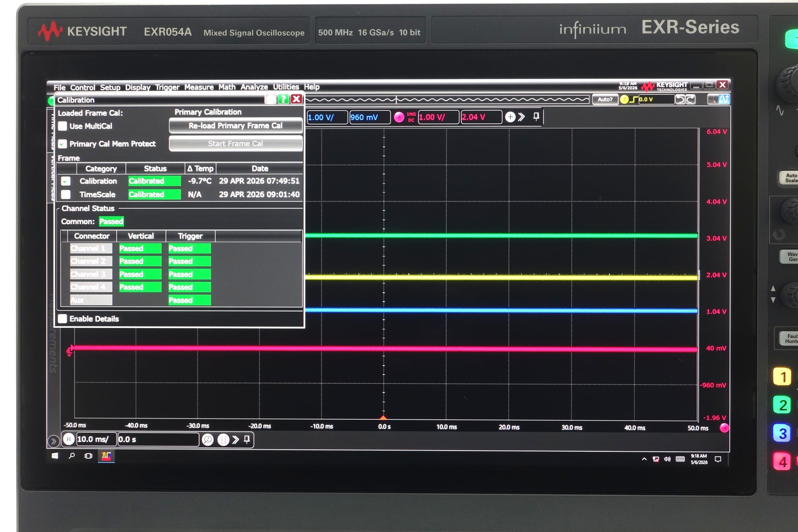Expand the channel bar double-chevron
798x532 pixels.
tap(521, 117)
